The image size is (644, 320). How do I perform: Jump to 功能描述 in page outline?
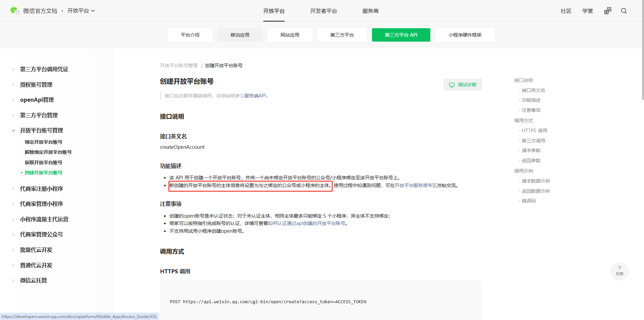tap(531, 100)
